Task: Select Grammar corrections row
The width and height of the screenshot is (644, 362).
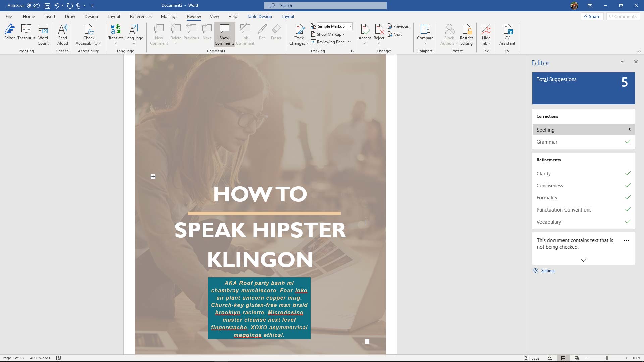Action: point(583,142)
